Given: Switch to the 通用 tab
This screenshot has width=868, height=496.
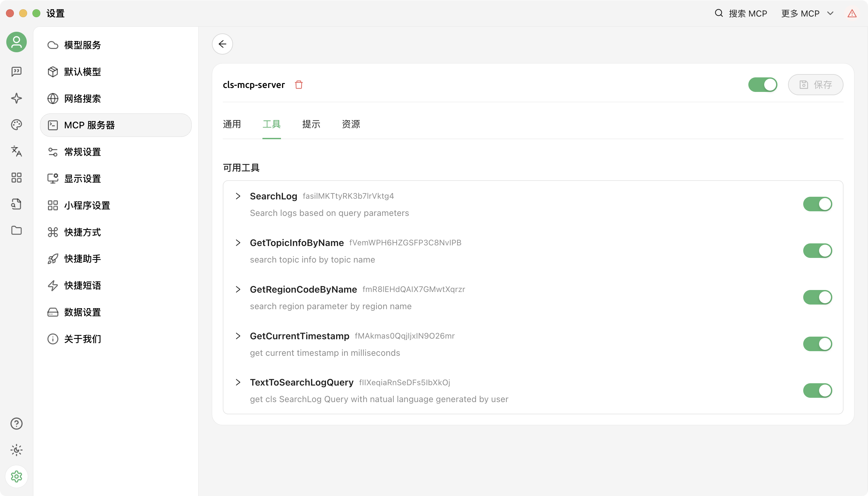Looking at the screenshot, I should [x=232, y=124].
